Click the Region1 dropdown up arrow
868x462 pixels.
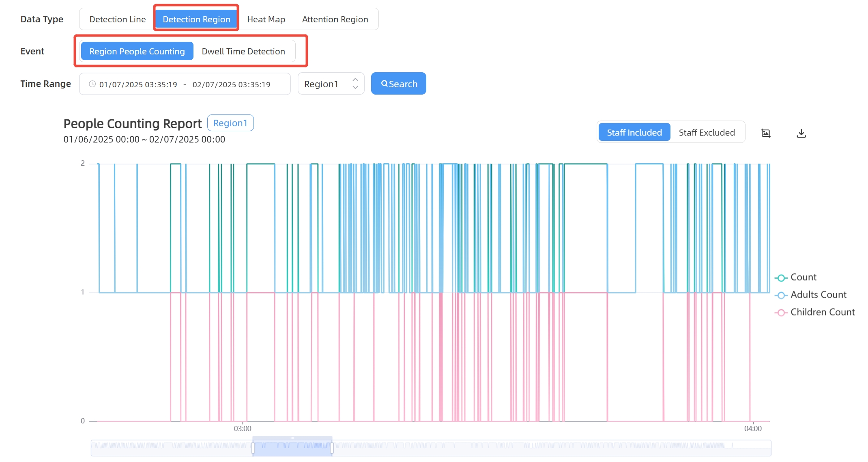(x=355, y=80)
